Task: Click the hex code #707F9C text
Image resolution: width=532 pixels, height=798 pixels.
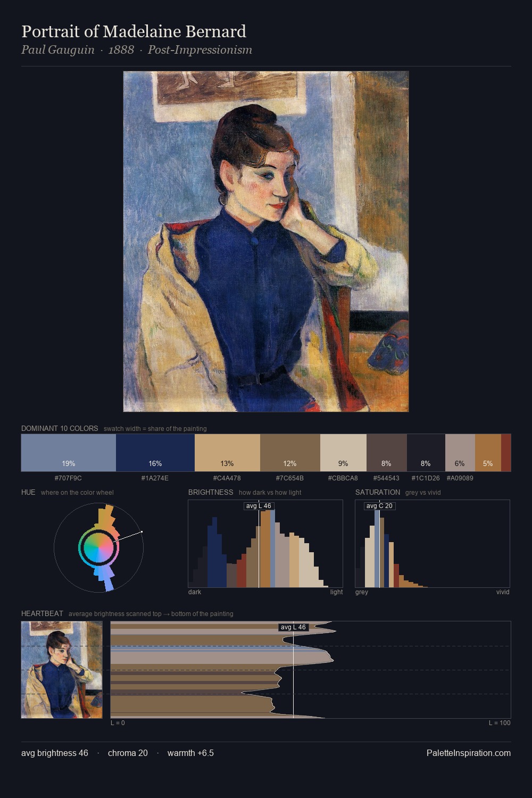Action: tap(68, 478)
